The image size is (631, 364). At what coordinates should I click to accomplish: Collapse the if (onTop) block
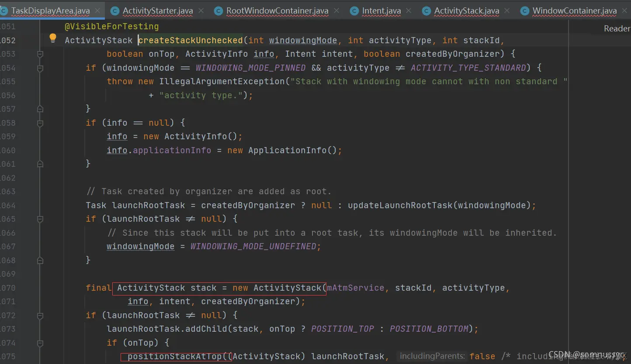(40, 343)
